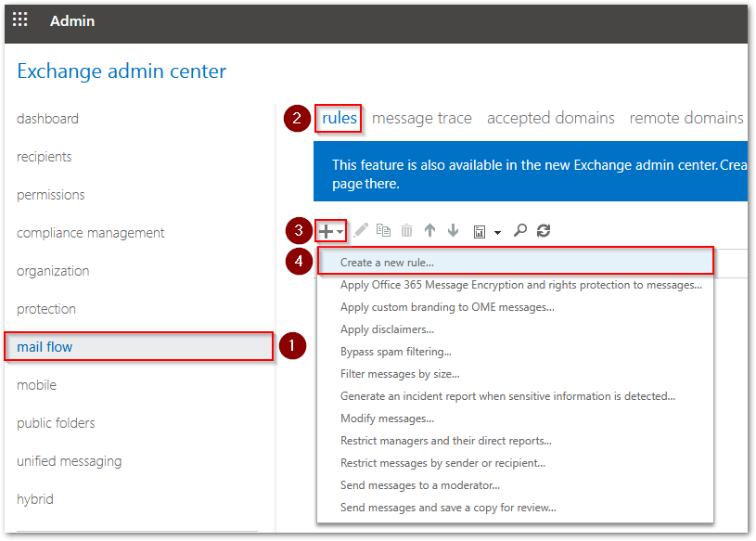This screenshot has width=756, height=541.
Task: Click the apps grid launcher icon
Action: 19,19
